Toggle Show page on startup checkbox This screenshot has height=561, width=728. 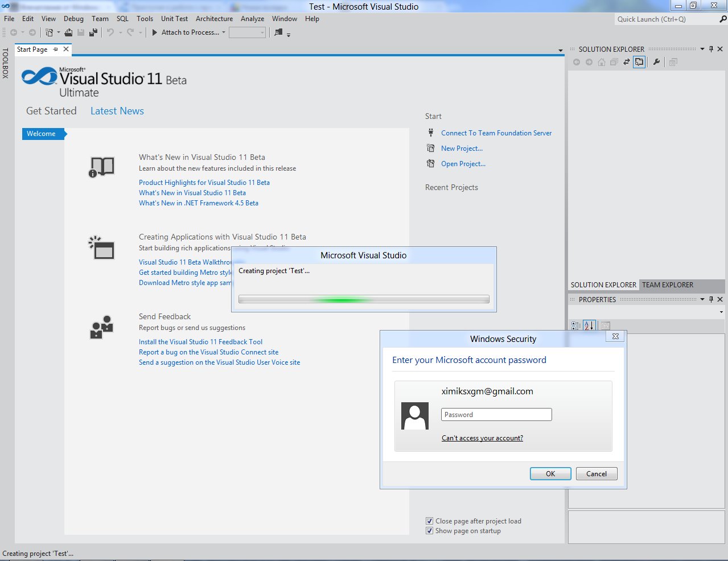pyautogui.click(x=429, y=531)
